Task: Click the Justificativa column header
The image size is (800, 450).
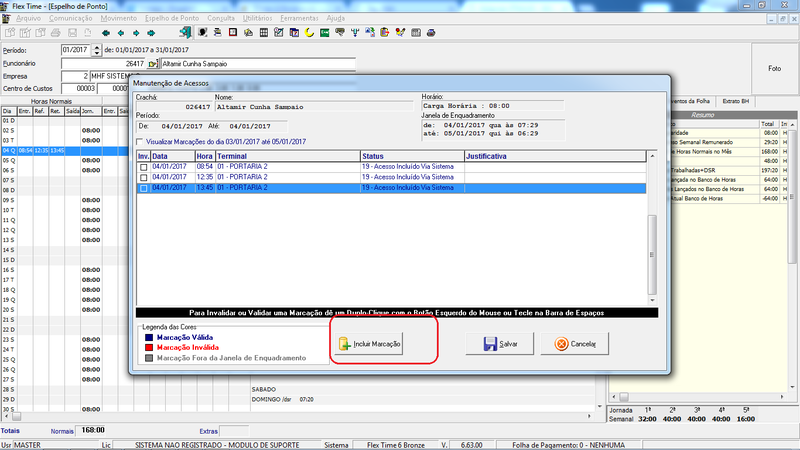Action: [x=555, y=156]
